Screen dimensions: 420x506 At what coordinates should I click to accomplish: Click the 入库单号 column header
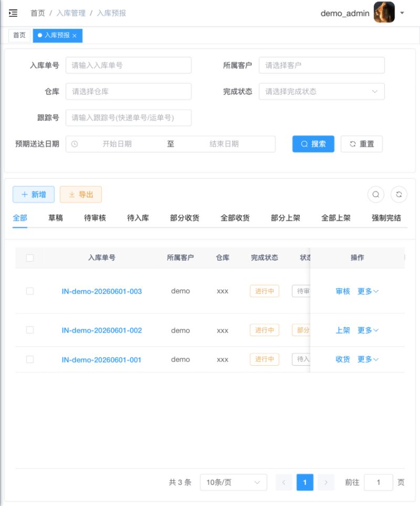(x=101, y=258)
